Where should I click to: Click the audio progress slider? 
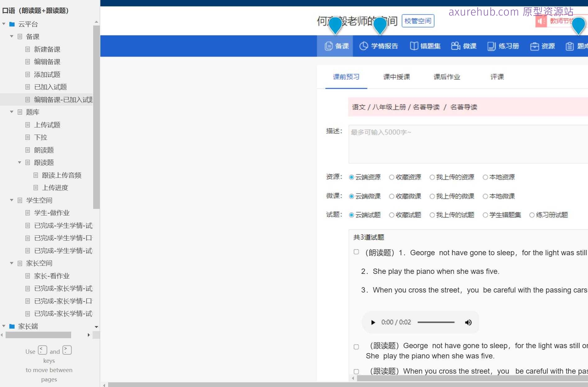tap(436, 322)
